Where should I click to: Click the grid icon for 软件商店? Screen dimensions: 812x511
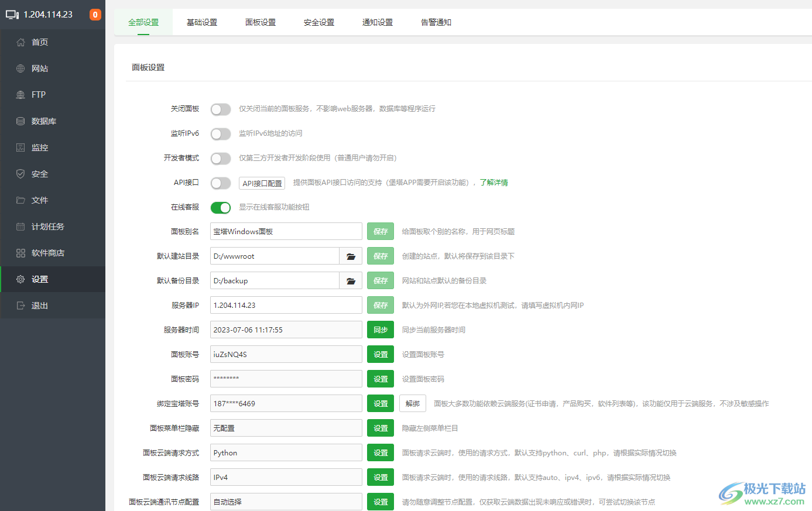20,253
